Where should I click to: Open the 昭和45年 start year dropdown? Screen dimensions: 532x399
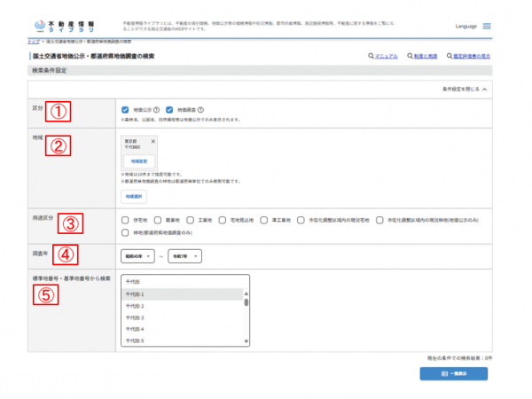pyautogui.click(x=137, y=256)
